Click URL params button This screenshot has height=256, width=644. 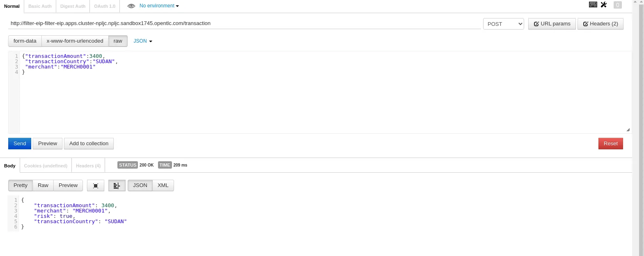[x=552, y=24]
